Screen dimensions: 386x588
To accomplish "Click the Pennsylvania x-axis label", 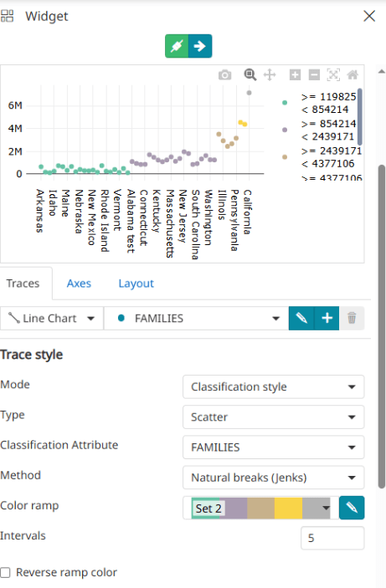I will click(x=234, y=220).
